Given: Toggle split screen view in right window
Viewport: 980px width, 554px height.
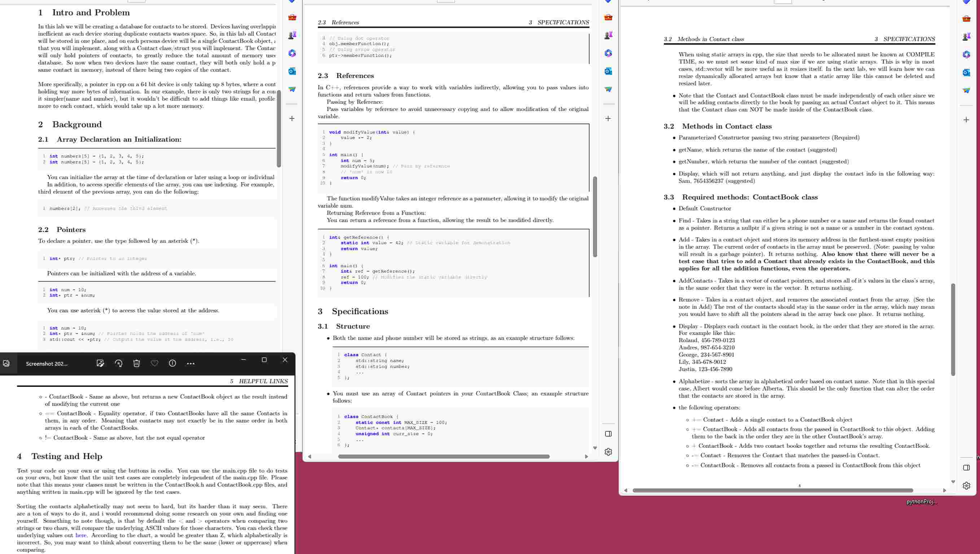Looking at the screenshot, I should click(x=966, y=468).
